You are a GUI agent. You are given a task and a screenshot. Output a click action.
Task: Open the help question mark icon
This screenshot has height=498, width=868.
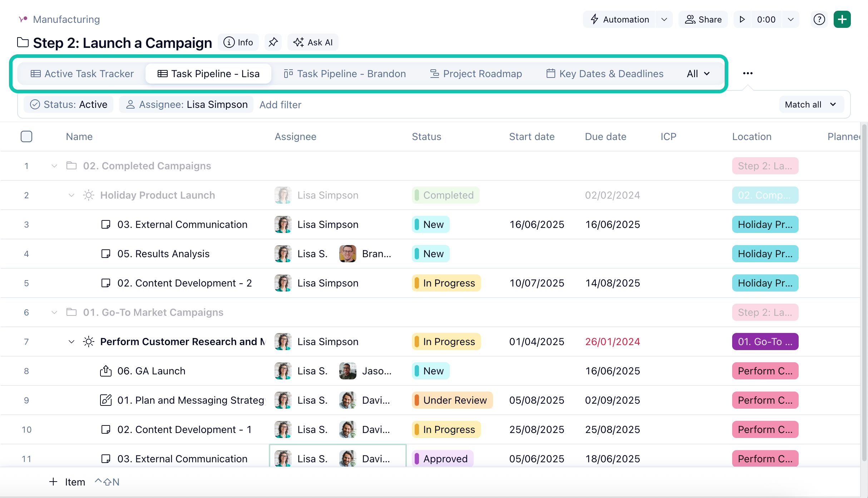[819, 19]
